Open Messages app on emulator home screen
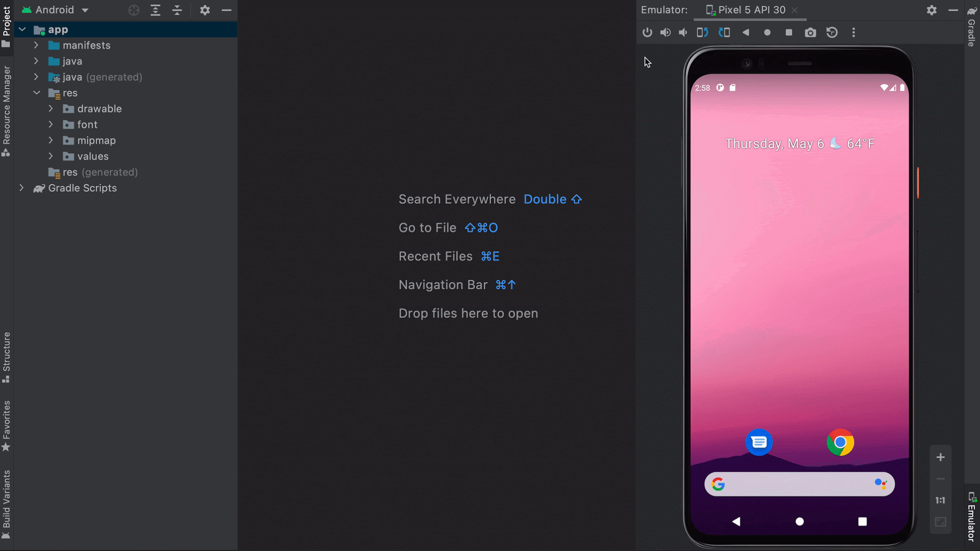The width and height of the screenshot is (980, 551). point(758,442)
